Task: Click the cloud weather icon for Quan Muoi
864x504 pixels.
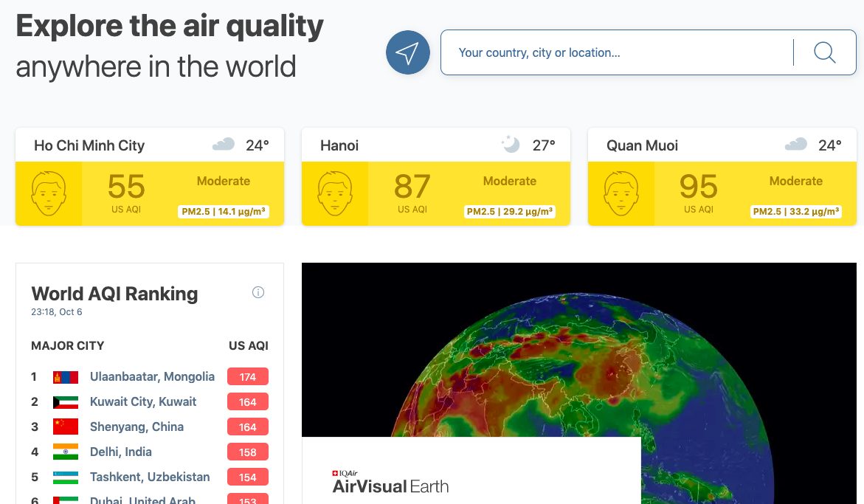Action: pos(795,145)
